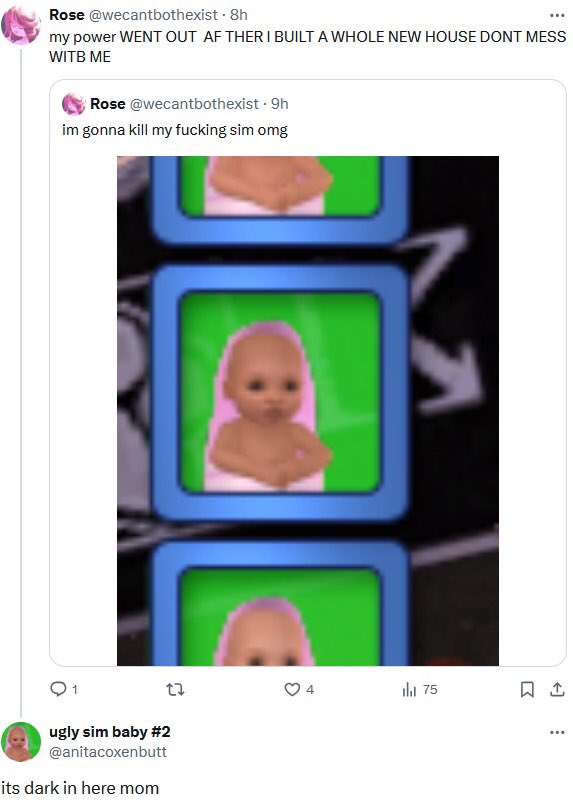The image size is (573, 803).
Task: Open small Rose avatar in quoted tweet
Action: pos(74,104)
